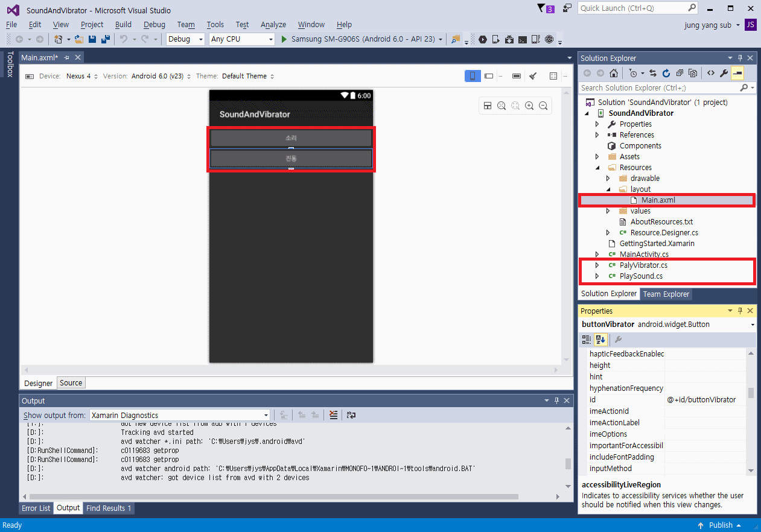Select portrait orientation in designer toolbar
The width and height of the screenshot is (761, 532).
click(x=473, y=76)
